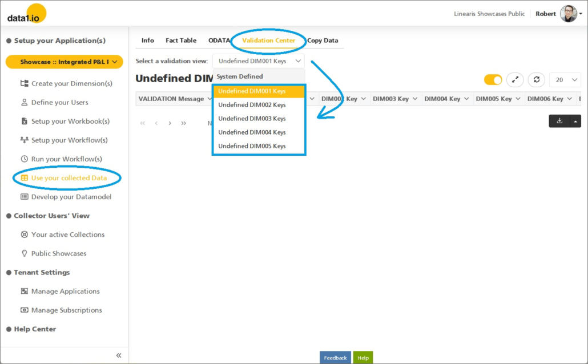
Task: Click the download export icon
Action: point(559,121)
